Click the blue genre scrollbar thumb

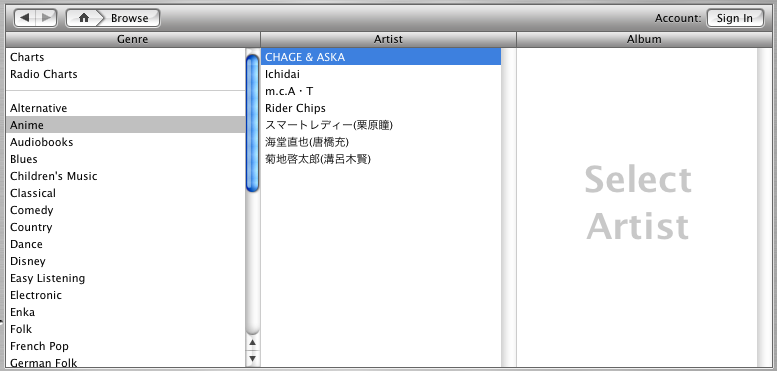point(253,123)
